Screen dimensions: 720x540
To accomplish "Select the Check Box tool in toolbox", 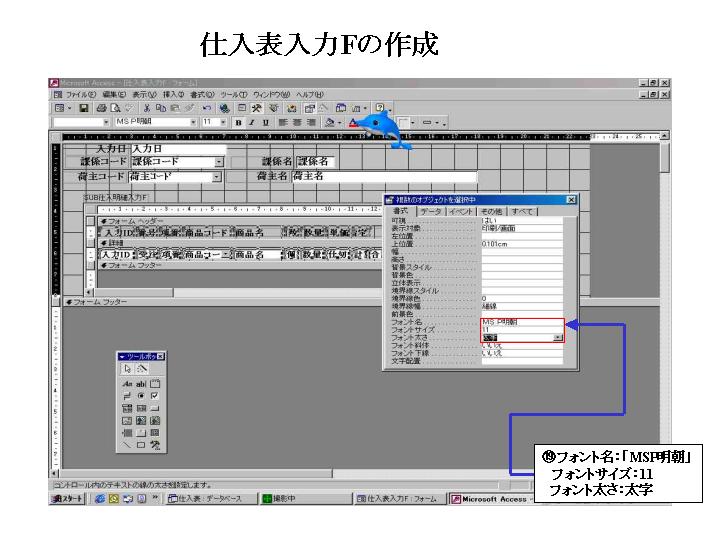I will [x=155, y=396].
